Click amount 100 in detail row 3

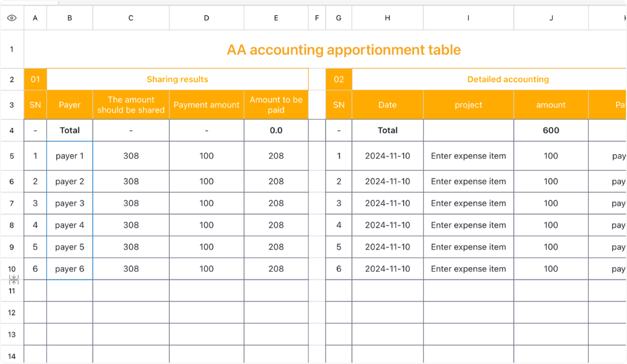click(x=551, y=203)
